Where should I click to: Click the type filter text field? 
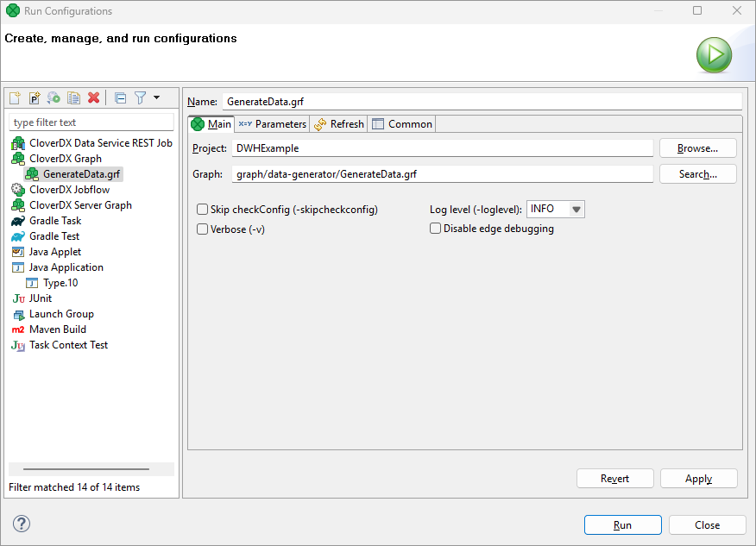click(91, 121)
